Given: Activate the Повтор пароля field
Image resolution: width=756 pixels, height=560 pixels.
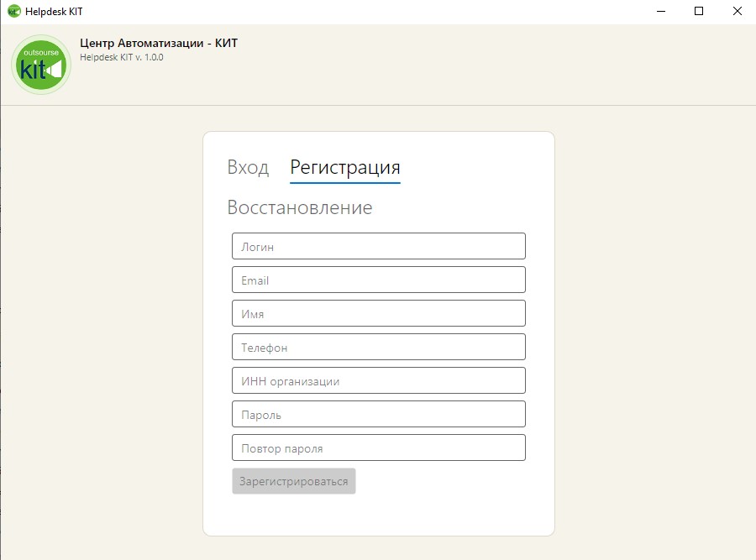Looking at the screenshot, I should (x=378, y=447).
